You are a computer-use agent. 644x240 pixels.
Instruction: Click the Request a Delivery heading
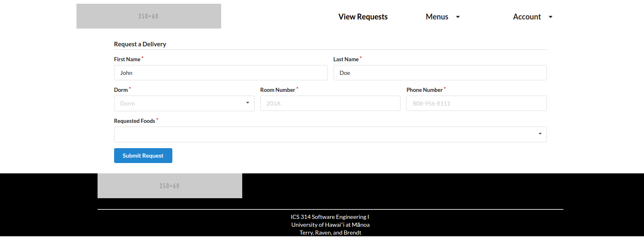pos(140,44)
